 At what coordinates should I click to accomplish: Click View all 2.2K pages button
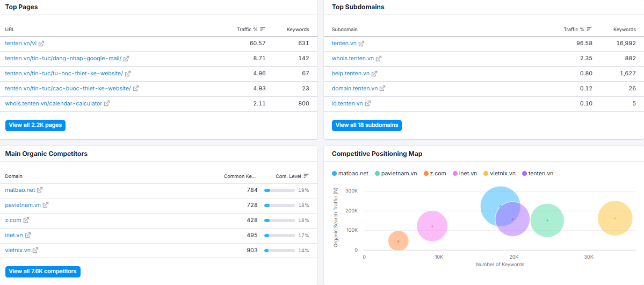click(35, 125)
